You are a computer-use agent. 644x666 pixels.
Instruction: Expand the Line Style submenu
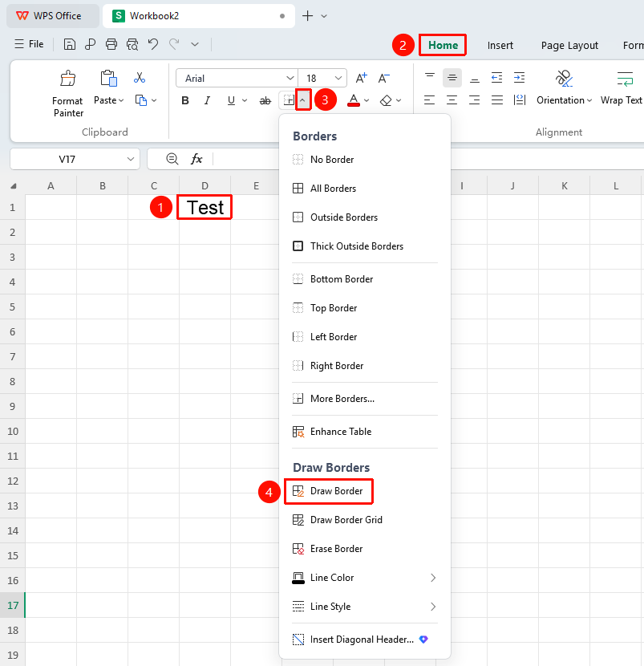pos(364,607)
